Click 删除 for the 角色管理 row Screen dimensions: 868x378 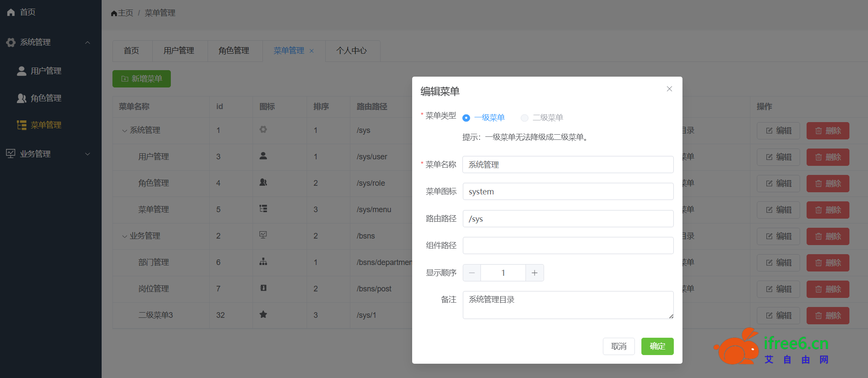click(828, 184)
